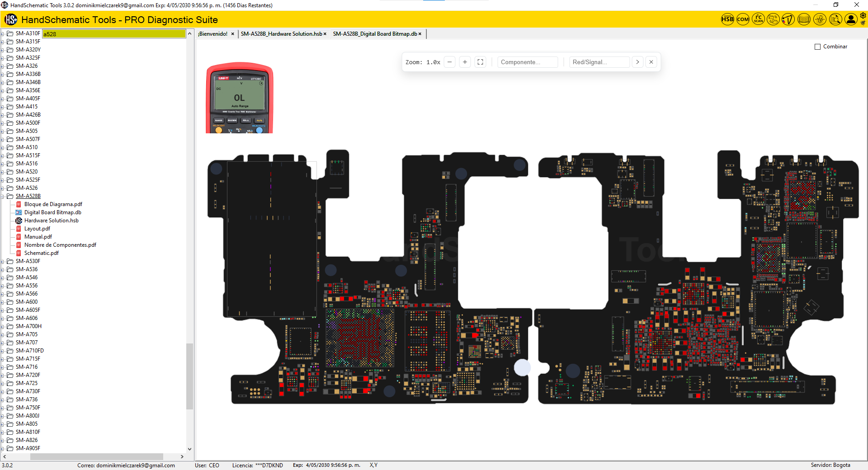Click the tree scroll-down arrow
Viewport: 868px width, 470px height.
pos(190,449)
